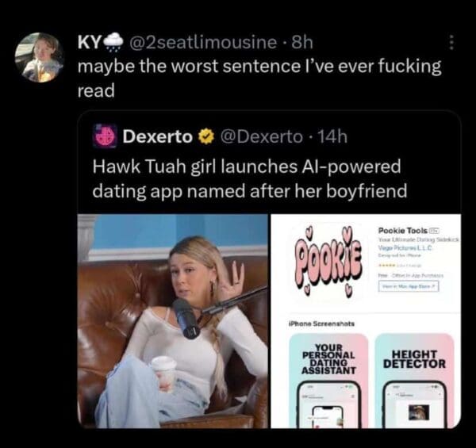This screenshot has width=476, height=448.
Task: Click the 'maybe the worst sentence' tweet text
Action: click(259, 78)
